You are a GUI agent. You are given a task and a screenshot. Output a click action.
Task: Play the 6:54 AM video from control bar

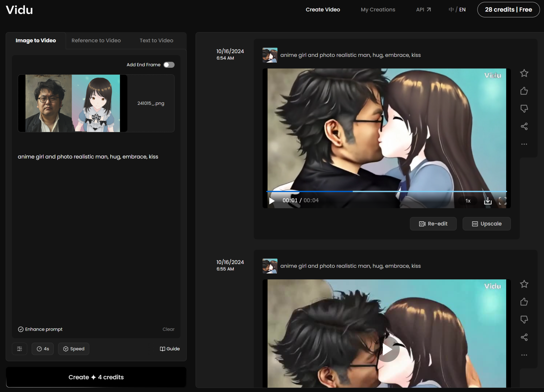point(271,201)
